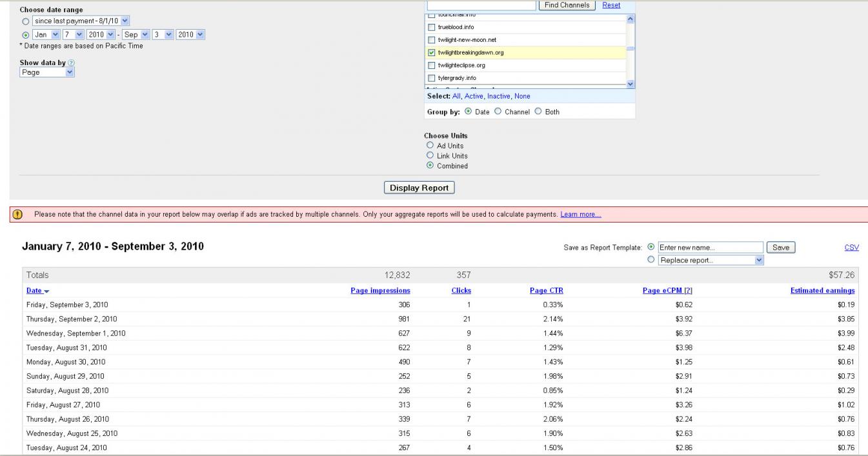
Task: Check the trueblood.info channel box
Action: pos(432,27)
